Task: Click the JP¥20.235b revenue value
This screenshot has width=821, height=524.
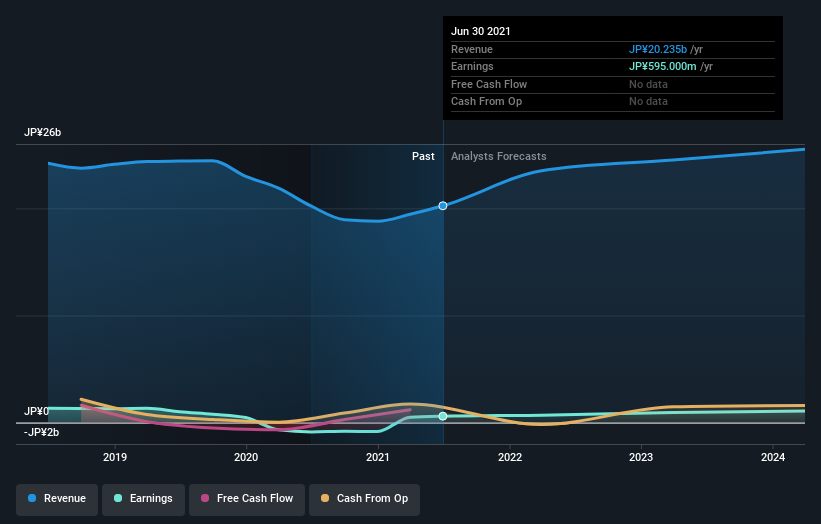Action: pyautogui.click(x=658, y=49)
